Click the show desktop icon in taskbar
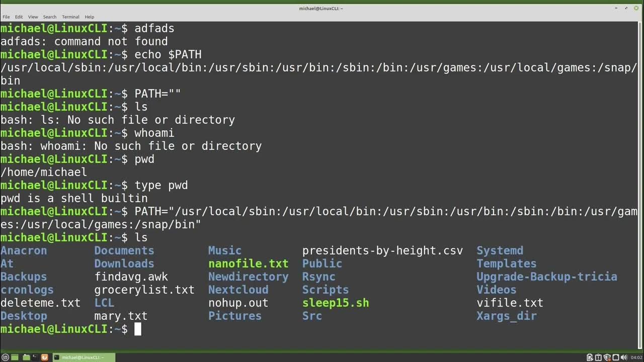644x362 pixels. click(15, 357)
